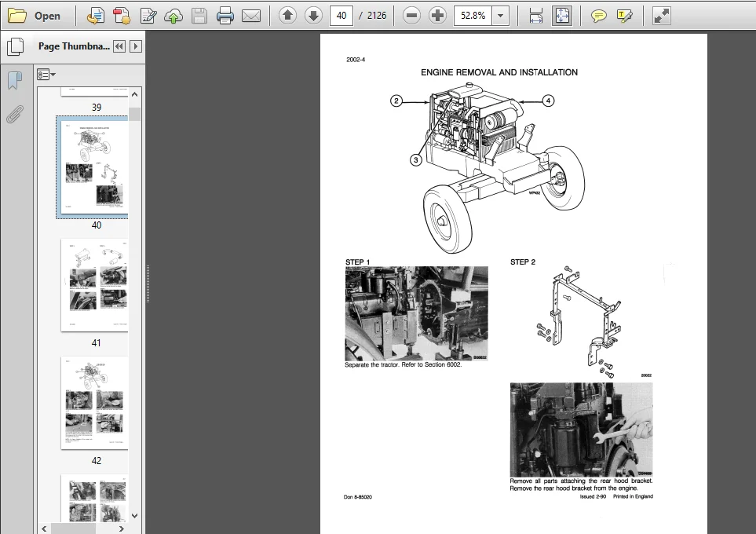The image size is (756, 534).
Task: Select the page 41 thumbnail
Action: pyautogui.click(x=94, y=285)
